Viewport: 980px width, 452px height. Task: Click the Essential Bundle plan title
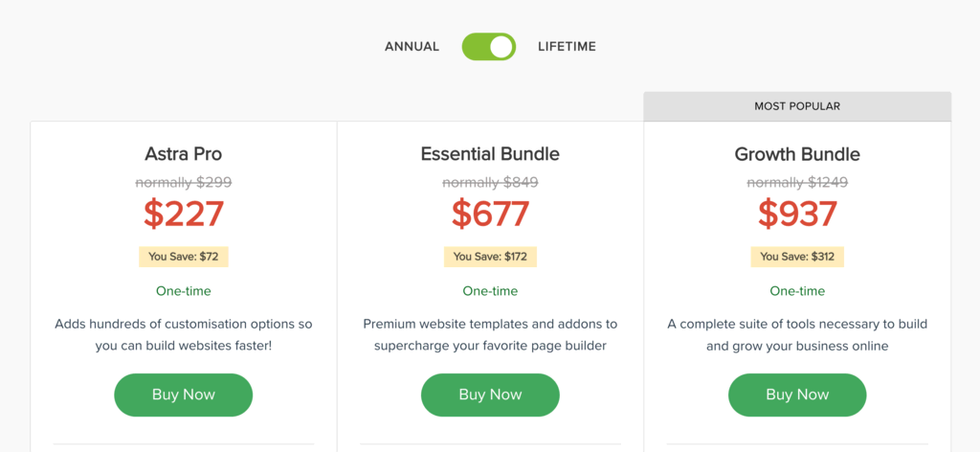tap(490, 154)
